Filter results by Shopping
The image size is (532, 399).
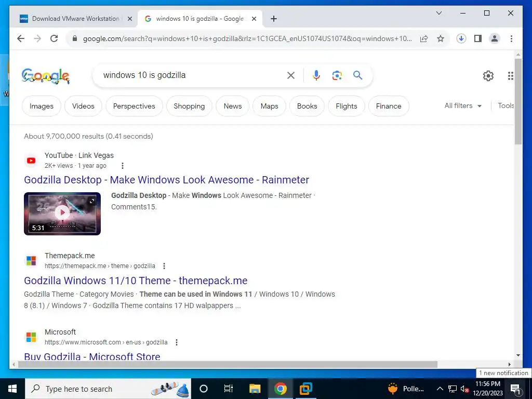[189, 106]
